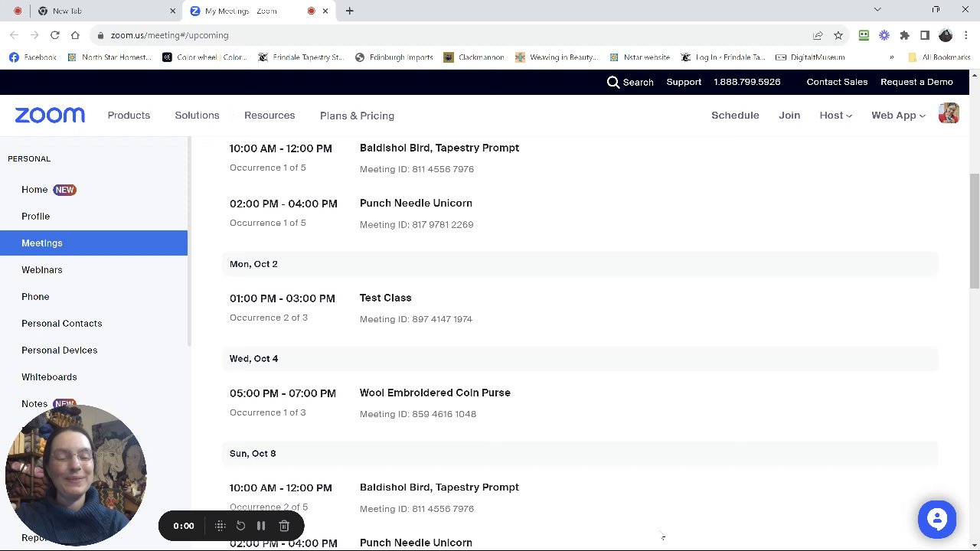Image resolution: width=980 pixels, height=551 pixels.
Task: Open the Chrome three-dot menu
Action: (x=966, y=35)
